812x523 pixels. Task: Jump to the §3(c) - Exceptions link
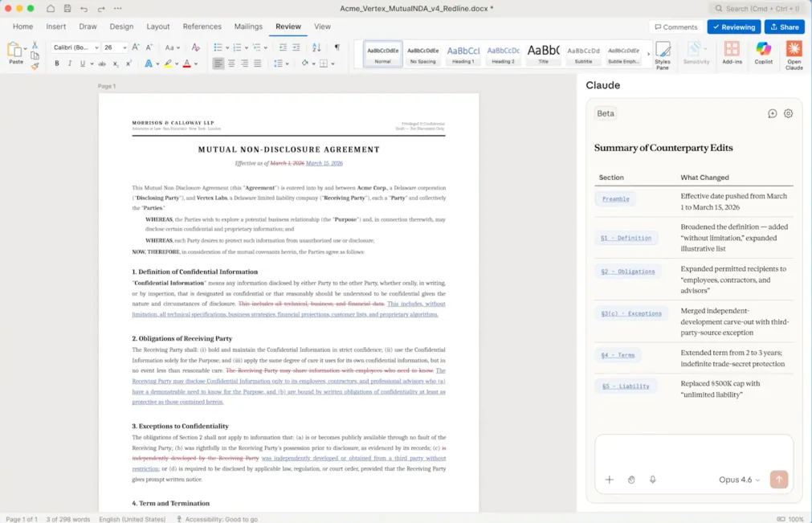(x=631, y=313)
